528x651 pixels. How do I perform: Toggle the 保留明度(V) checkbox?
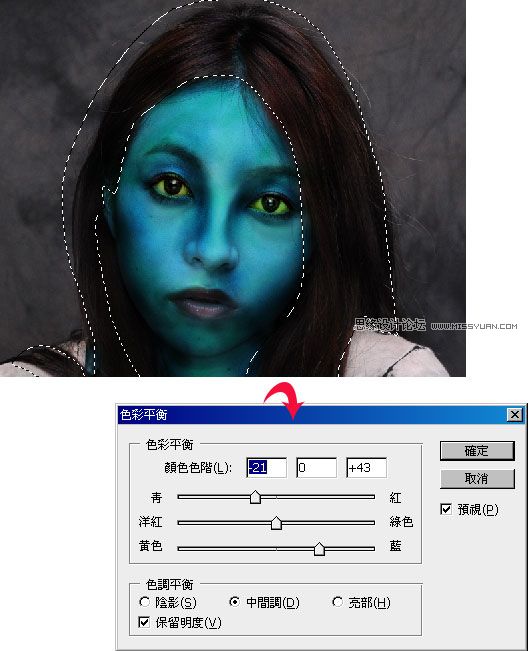coord(144,622)
